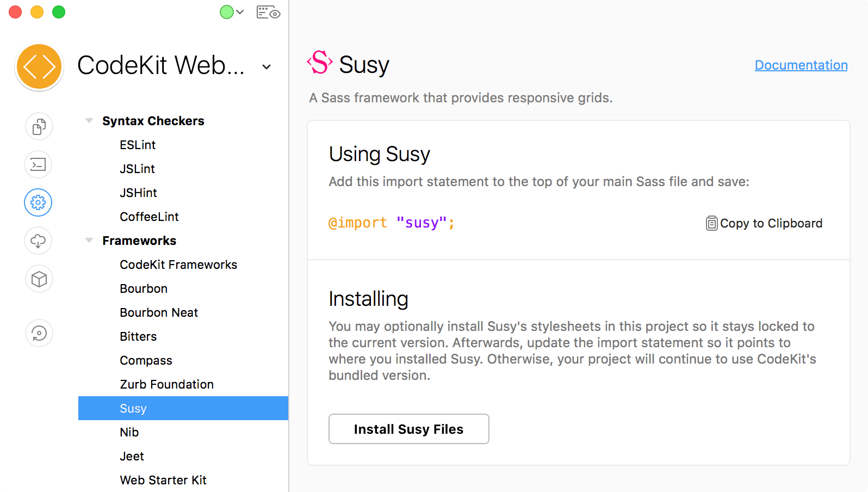The height and width of the screenshot is (492, 868).
Task: Open the Packages cube icon in sidebar
Action: click(39, 279)
